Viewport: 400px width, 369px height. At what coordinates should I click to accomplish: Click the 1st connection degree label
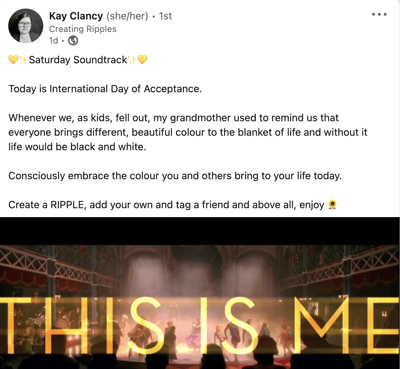[165, 16]
